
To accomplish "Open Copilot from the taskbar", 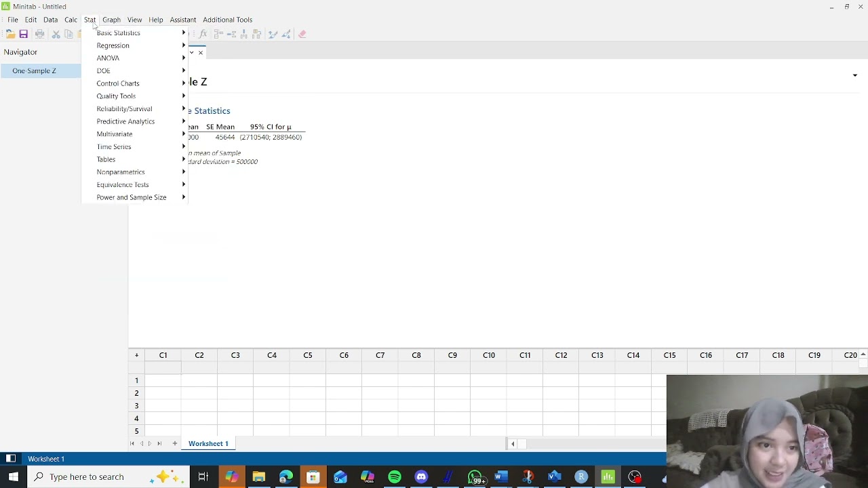I will 232,476.
